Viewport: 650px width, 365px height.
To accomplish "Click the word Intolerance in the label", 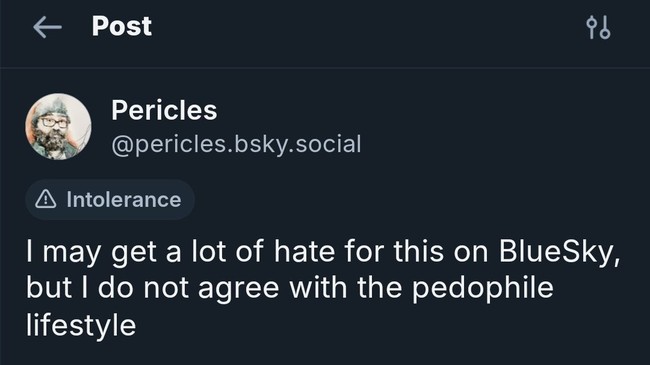I will (x=124, y=200).
